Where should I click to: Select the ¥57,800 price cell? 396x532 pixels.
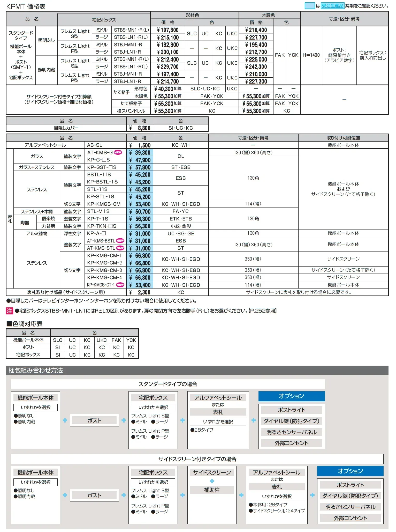140,167
